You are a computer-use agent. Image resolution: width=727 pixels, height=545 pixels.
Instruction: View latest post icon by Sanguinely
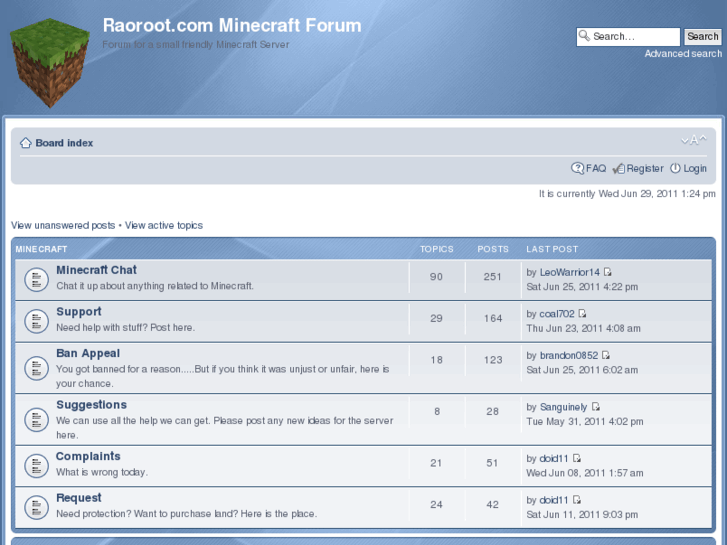(x=595, y=407)
